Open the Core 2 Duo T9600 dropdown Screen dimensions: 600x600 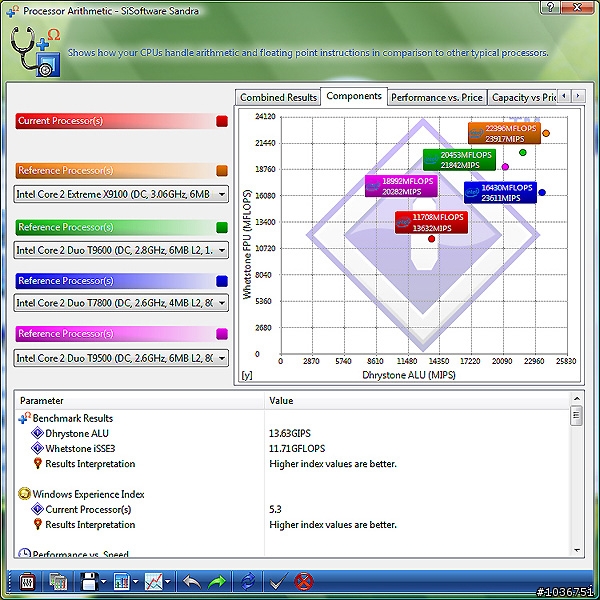click(x=121, y=250)
